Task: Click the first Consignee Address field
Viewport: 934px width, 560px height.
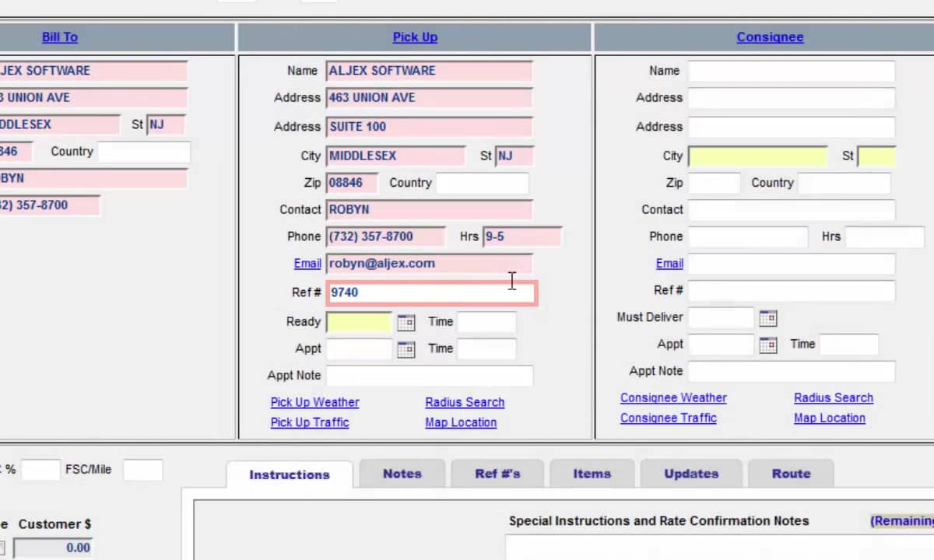Action: click(791, 98)
